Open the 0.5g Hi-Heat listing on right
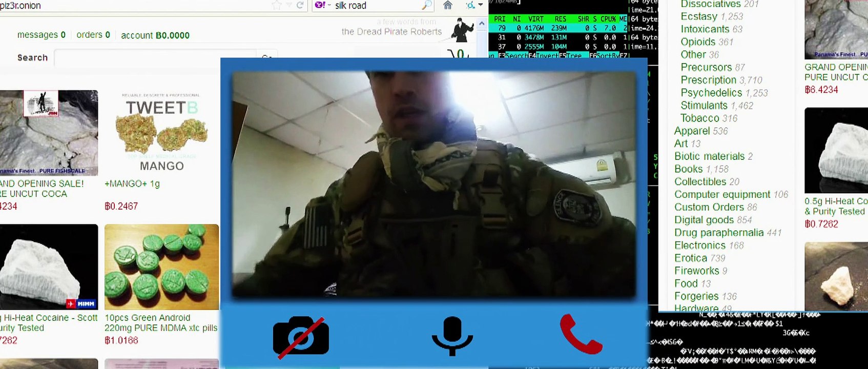Screen dimensions: 868x369 click(x=836, y=150)
